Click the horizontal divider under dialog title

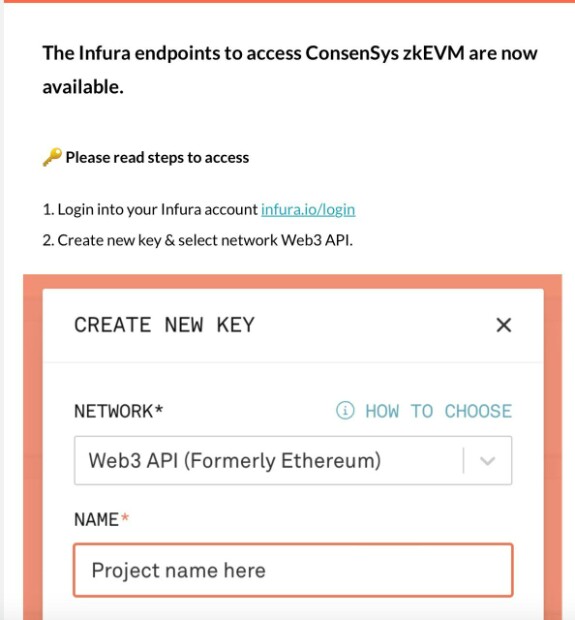coord(293,362)
